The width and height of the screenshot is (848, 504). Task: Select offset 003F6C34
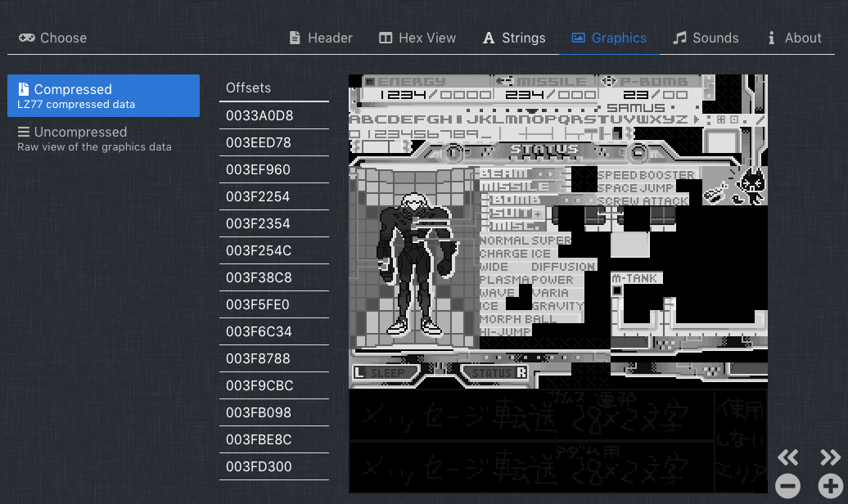point(274,332)
